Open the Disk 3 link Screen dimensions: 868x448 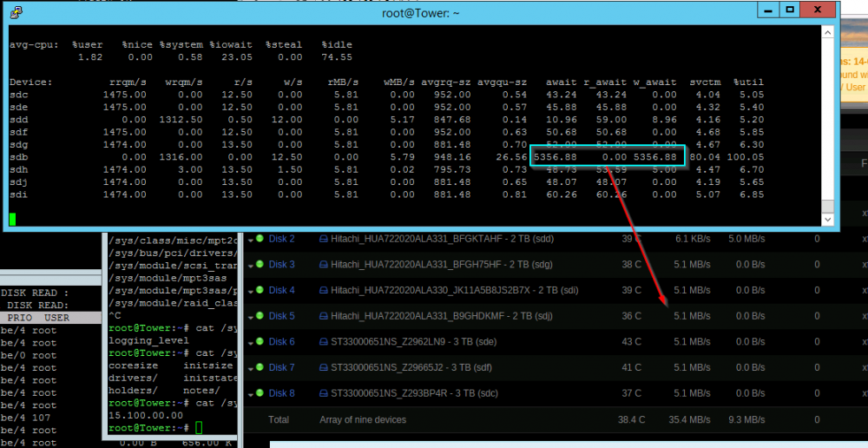(282, 265)
